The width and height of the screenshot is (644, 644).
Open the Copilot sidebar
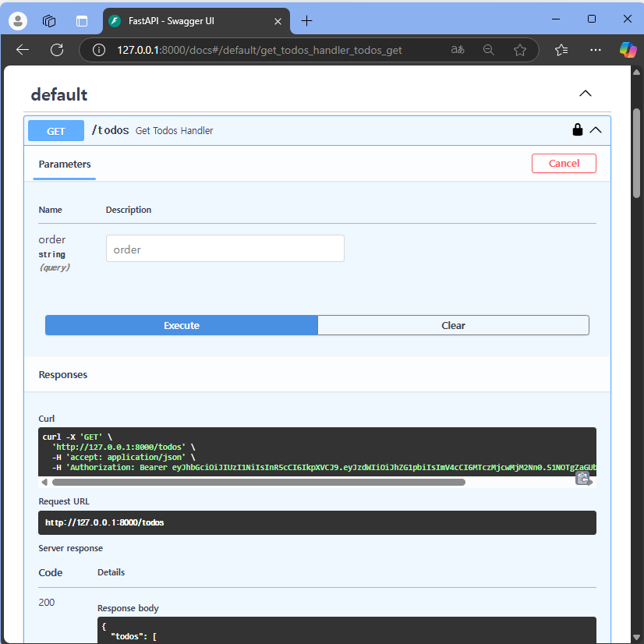tap(628, 50)
